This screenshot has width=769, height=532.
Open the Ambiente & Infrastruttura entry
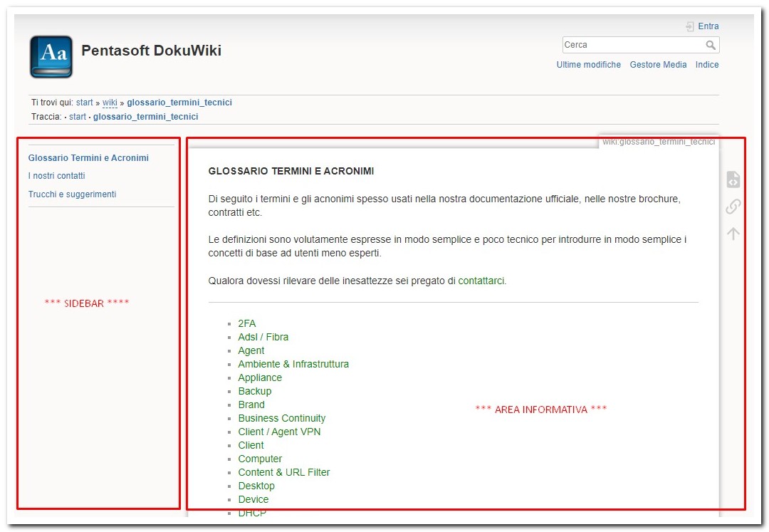point(293,365)
